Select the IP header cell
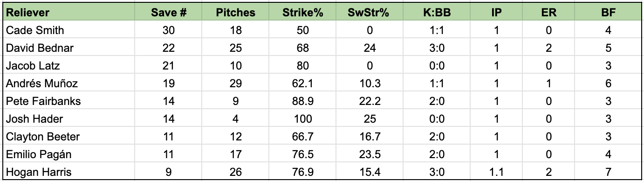The image size is (644, 181). 496,13
